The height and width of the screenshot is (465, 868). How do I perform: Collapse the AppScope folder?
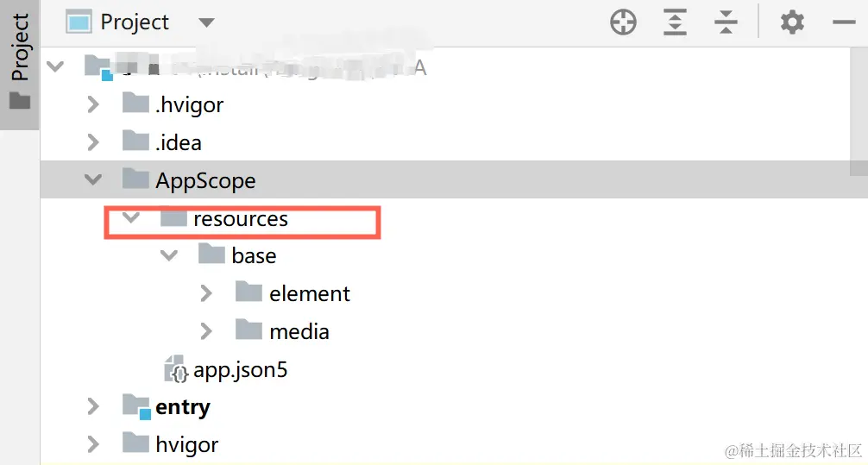92,180
